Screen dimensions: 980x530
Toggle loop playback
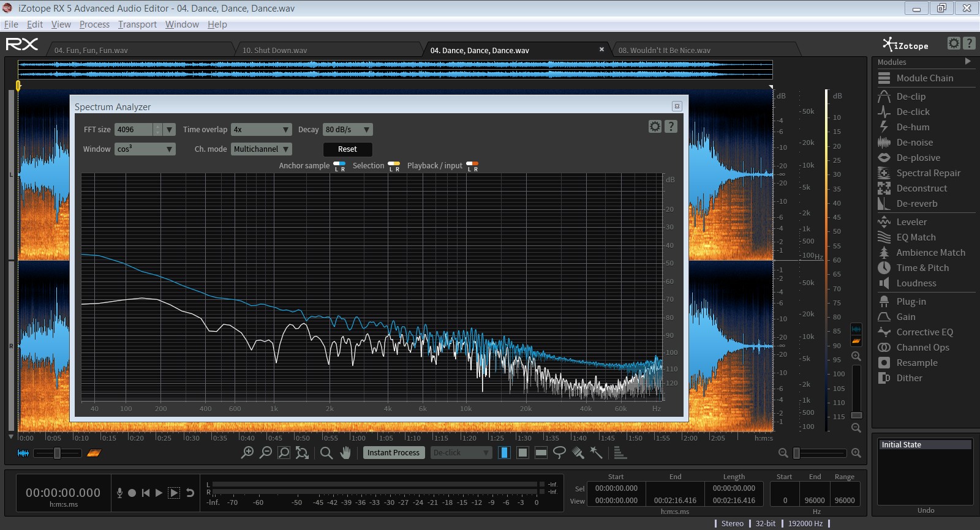190,493
